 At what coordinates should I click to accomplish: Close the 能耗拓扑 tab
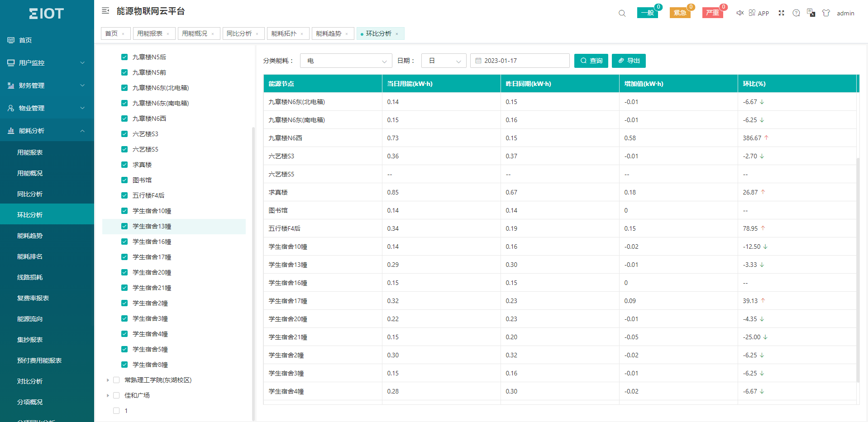point(302,34)
